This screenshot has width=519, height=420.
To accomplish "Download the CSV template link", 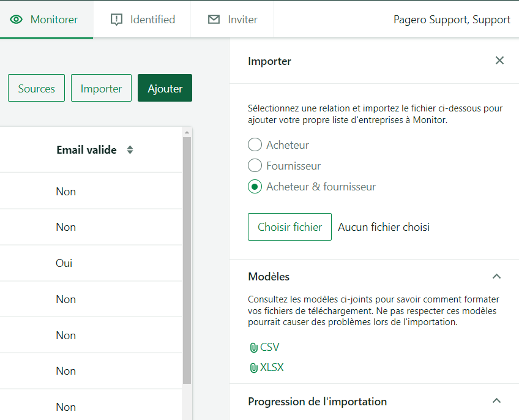I will 269,347.
